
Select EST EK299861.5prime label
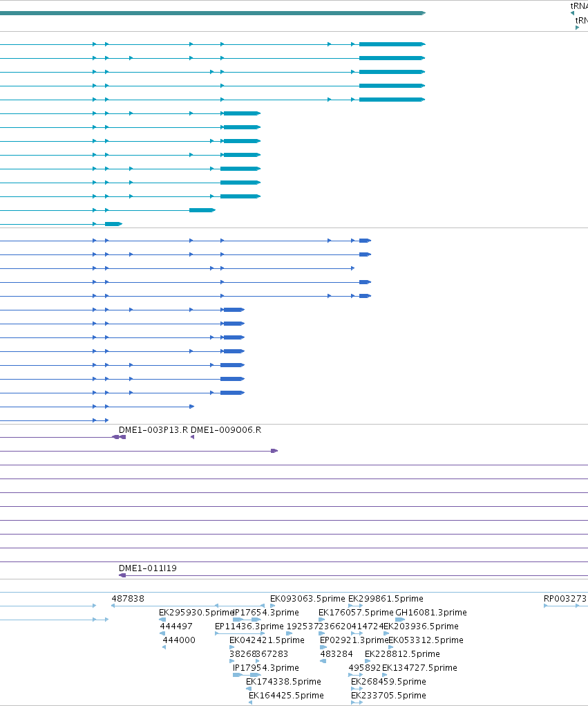(x=386, y=599)
